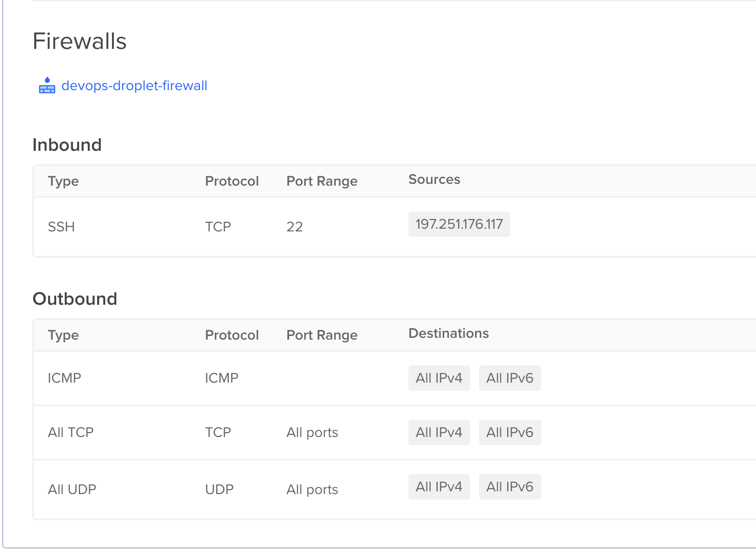Select All IPv6 tag in ICMP row
756x557 pixels.
[x=509, y=378]
